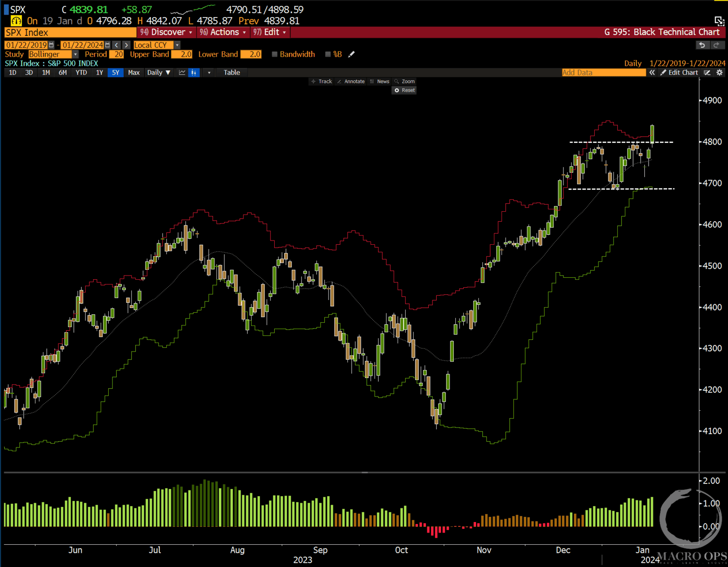Viewport: 728px width, 567px height.
Task: Open the Daily periodicity dropdown
Action: (x=158, y=72)
